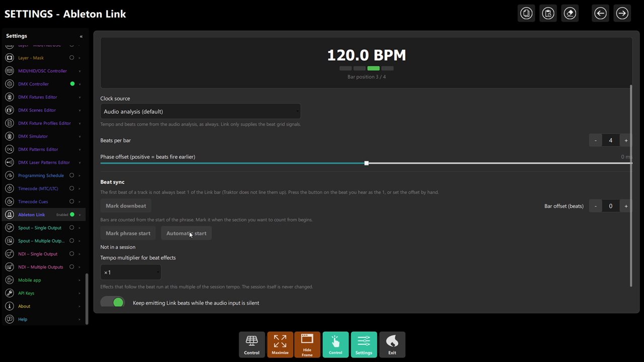
Task: Click the DMX Patterns Editor infinity icon
Action: coord(9,149)
